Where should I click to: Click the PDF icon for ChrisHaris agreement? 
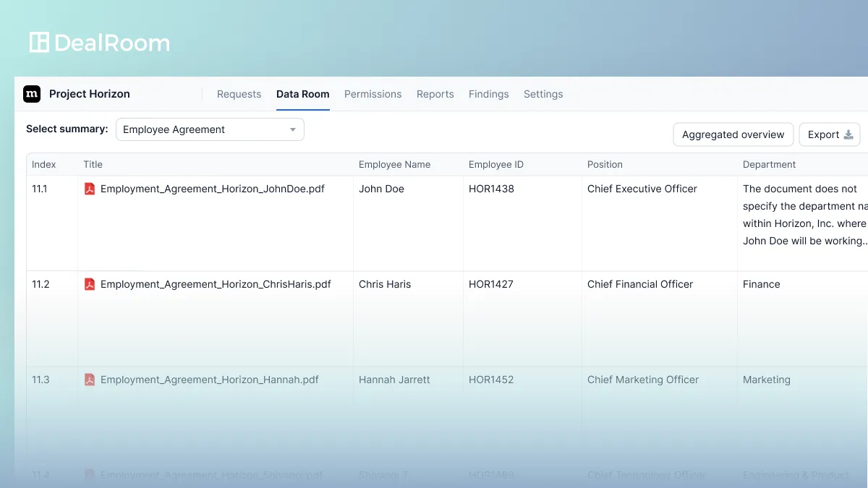click(x=90, y=284)
